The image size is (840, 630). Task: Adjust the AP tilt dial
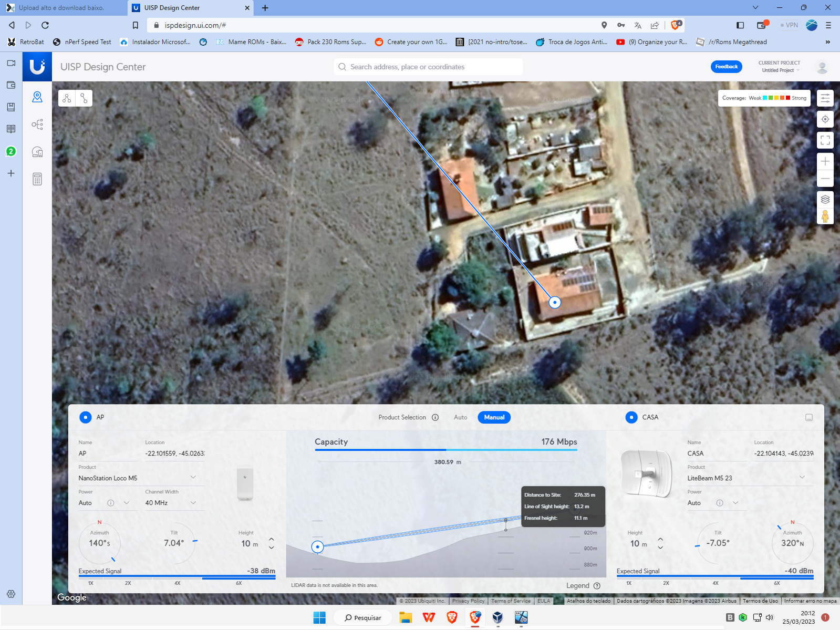pyautogui.click(x=174, y=543)
